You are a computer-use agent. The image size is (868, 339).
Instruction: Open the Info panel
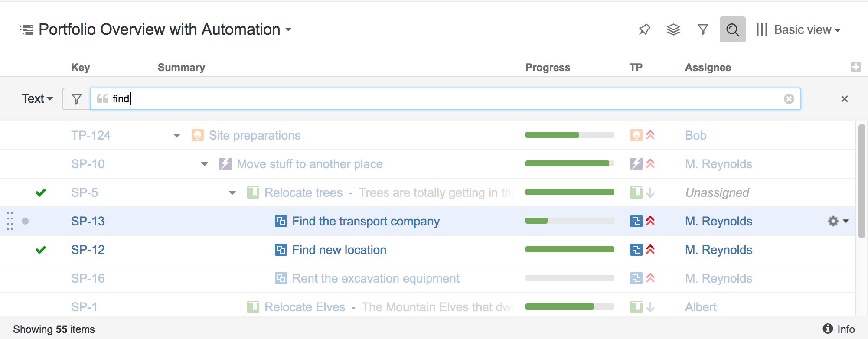(x=839, y=329)
